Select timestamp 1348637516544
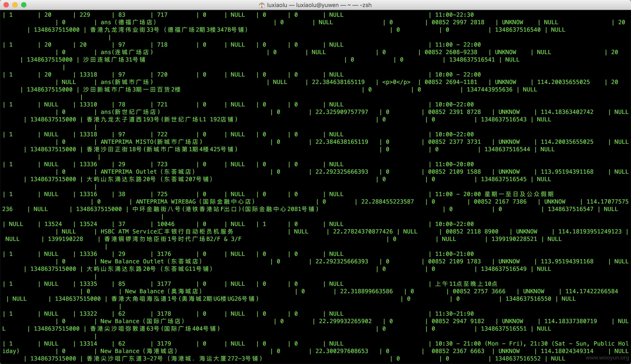Screen dimensions: 631x364 (507, 149)
